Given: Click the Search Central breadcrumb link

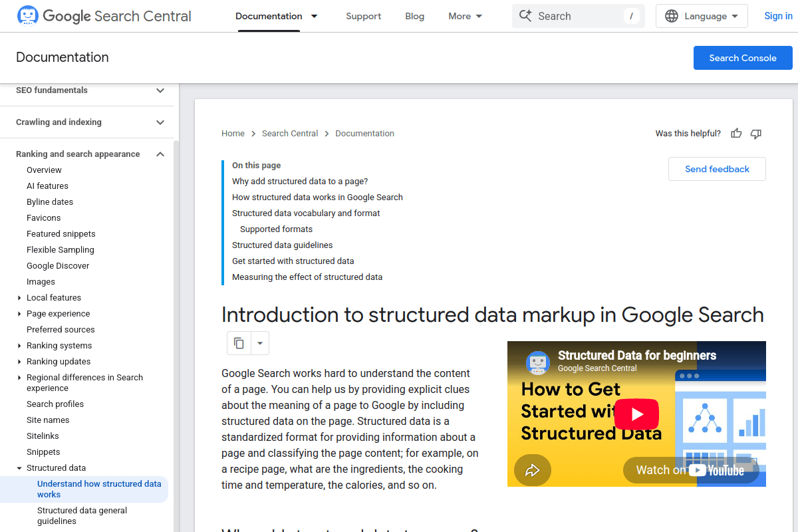Looking at the screenshot, I should tap(290, 134).
